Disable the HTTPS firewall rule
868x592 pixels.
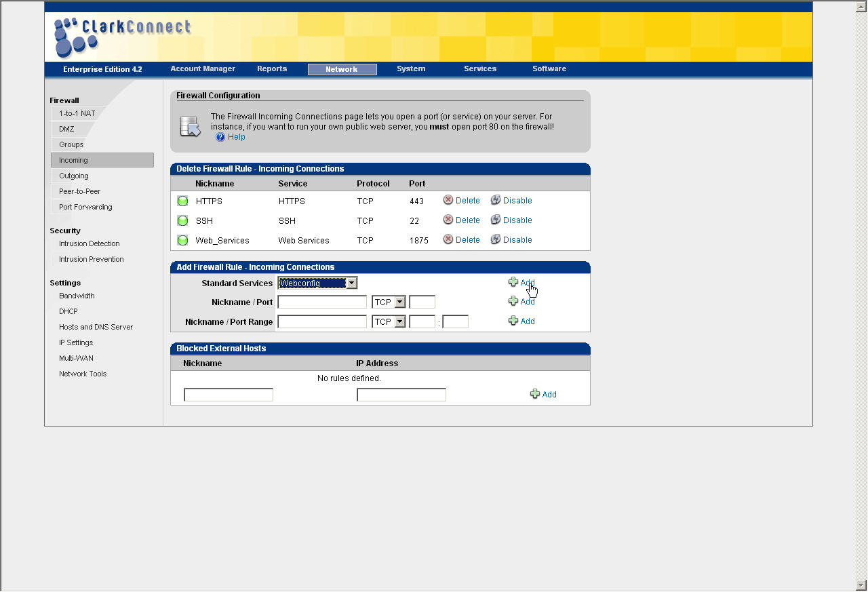coord(517,201)
